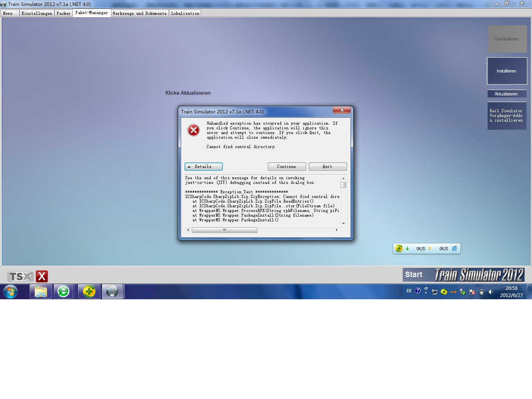The height and width of the screenshot is (399, 532).
Task: Click Continue in the error dialog
Action: (287, 167)
